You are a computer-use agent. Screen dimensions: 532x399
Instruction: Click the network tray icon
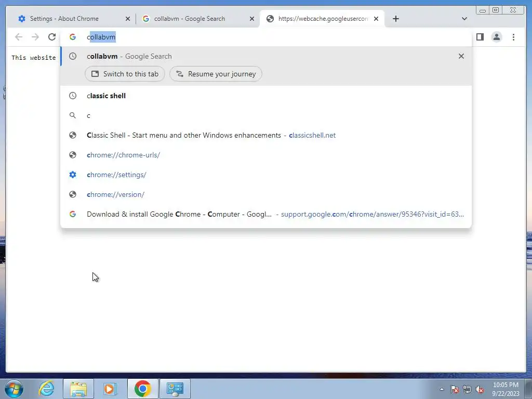(x=467, y=389)
